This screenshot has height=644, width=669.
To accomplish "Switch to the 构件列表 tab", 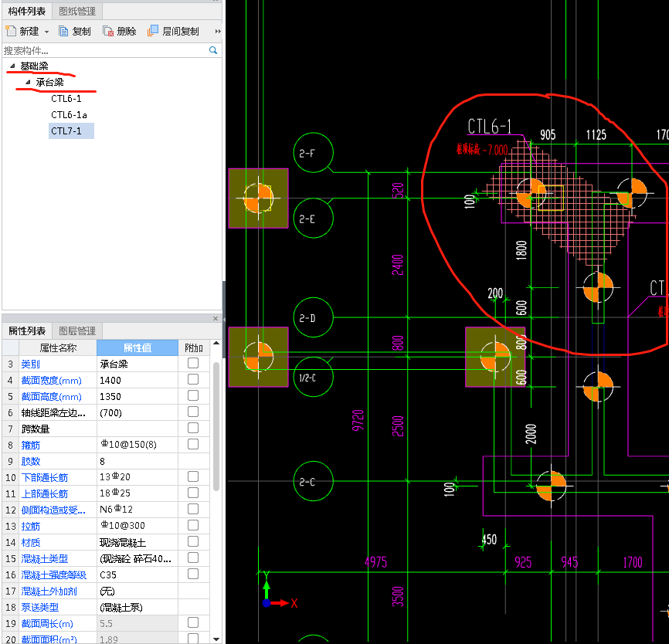I will tap(27, 11).
